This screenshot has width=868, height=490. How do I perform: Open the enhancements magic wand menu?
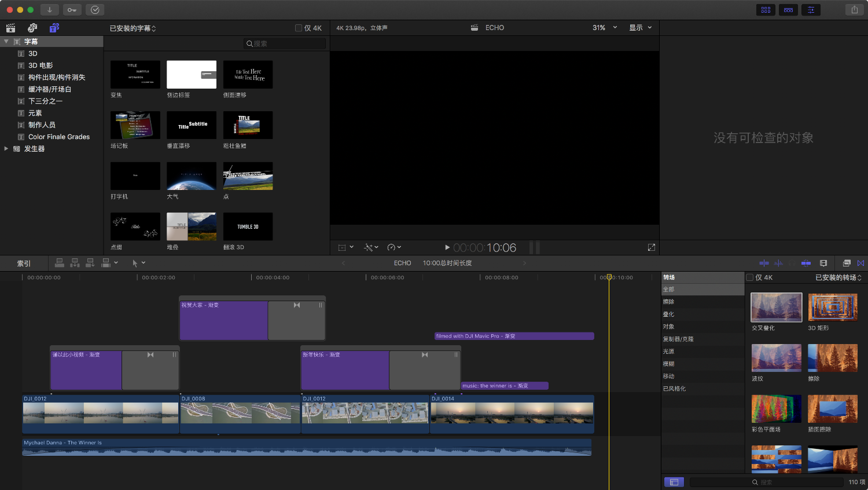(371, 247)
